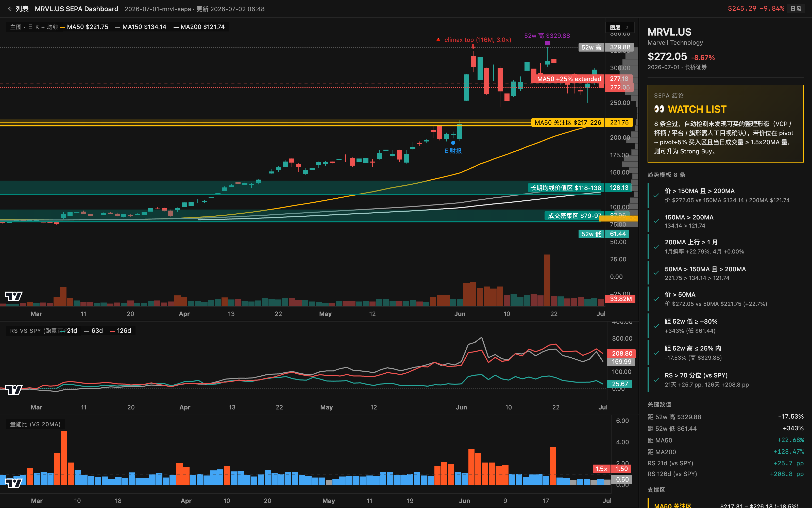Click the $272.05 sidebar price
This screenshot has width=812, height=508.
point(667,56)
